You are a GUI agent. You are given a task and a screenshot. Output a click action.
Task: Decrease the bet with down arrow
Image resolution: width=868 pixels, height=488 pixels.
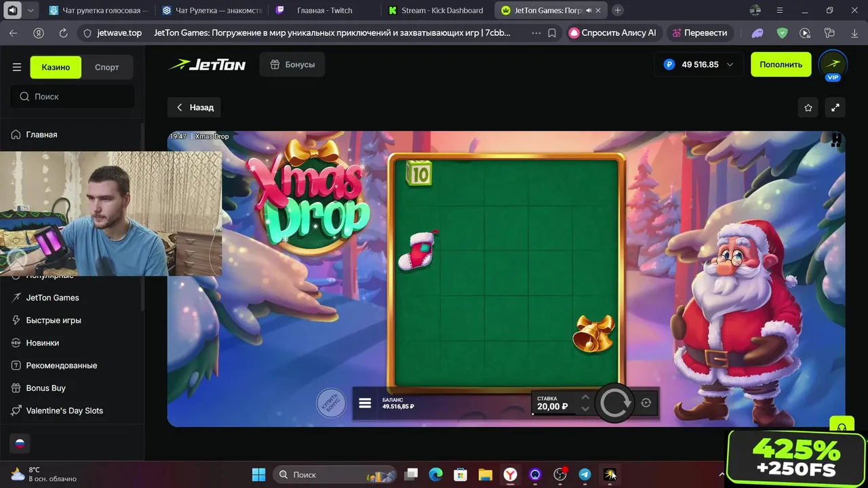[x=585, y=409]
